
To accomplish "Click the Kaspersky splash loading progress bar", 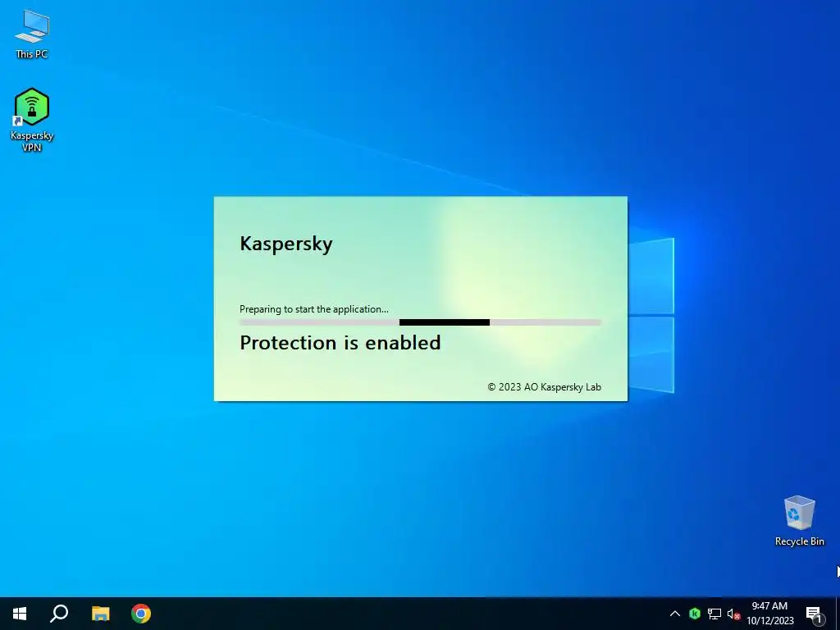I will click(x=420, y=322).
